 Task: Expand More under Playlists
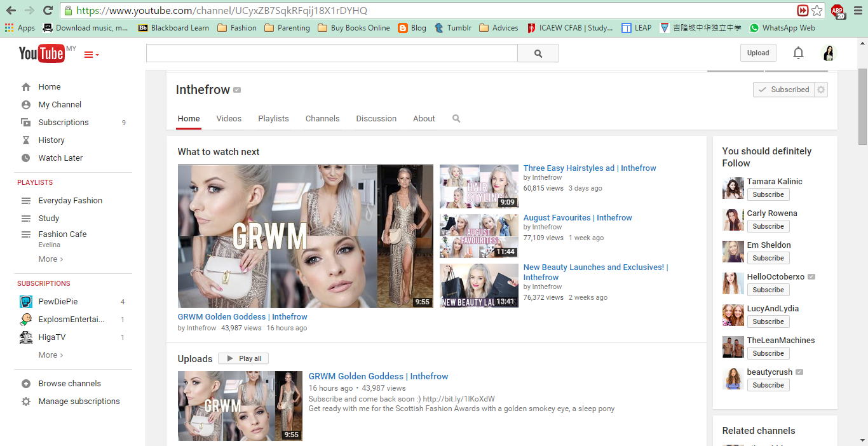click(x=51, y=259)
